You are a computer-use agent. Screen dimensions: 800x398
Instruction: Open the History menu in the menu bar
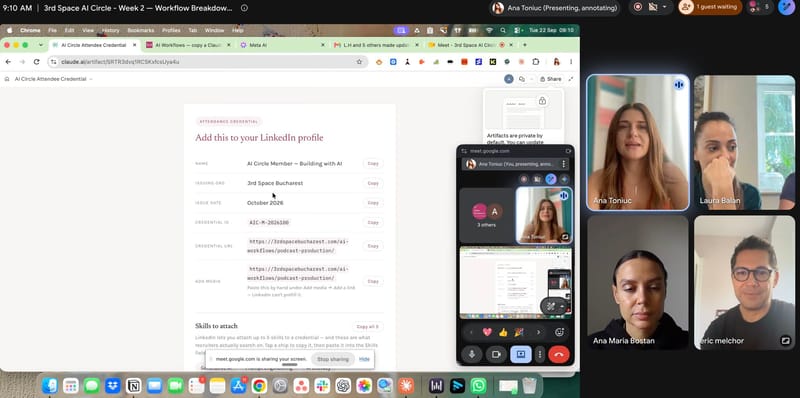click(110, 31)
